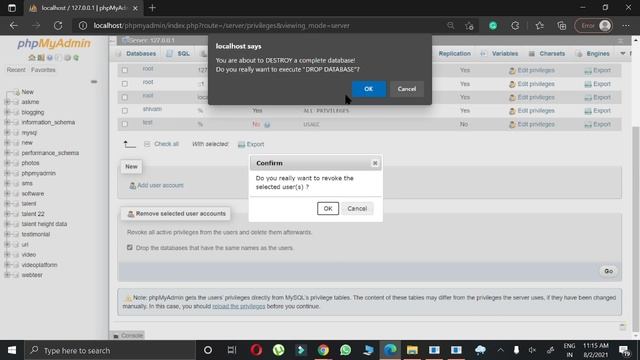Expand the phpmyadmin database tree node

7,173
